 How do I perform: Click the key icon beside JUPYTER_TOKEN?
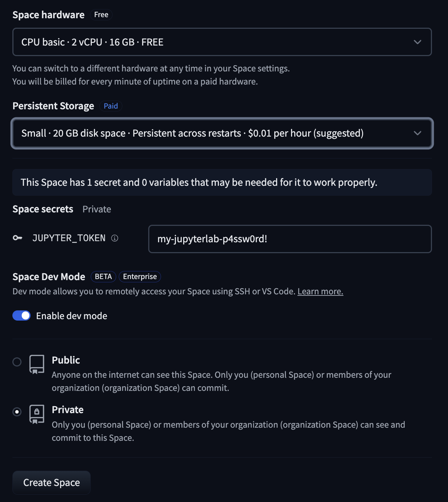(x=17, y=238)
